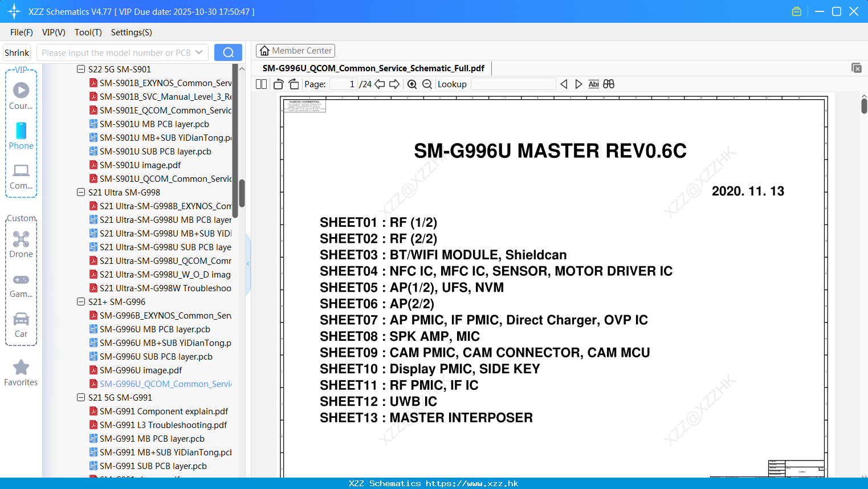Screen dimensions: 868x489
Task: Click the binoculars search icon
Action: pyautogui.click(x=609, y=84)
